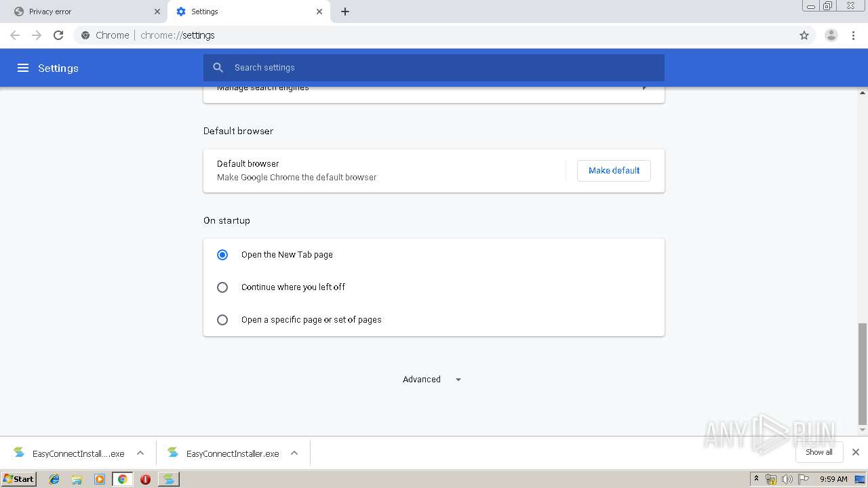Viewport: 868px width, 488px height.
Task: Close the Settings tab
Action: [x=319, y=12]
